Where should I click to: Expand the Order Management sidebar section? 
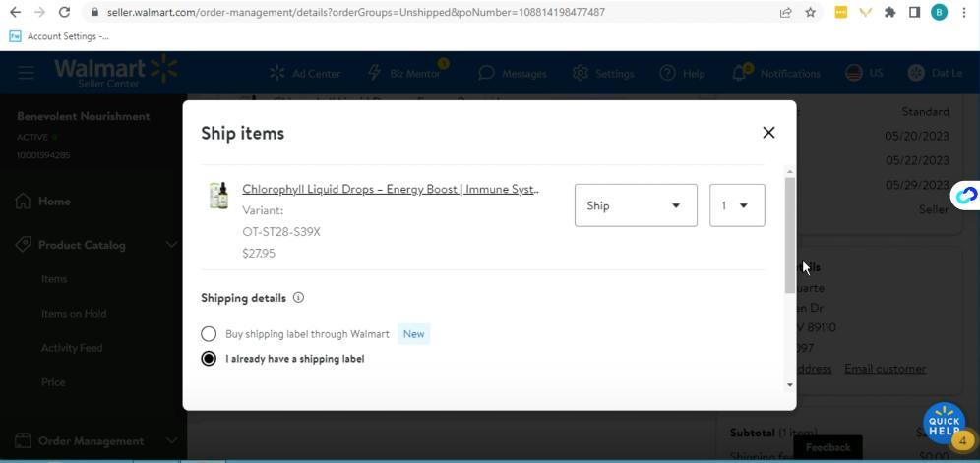(x=96, y=441)
